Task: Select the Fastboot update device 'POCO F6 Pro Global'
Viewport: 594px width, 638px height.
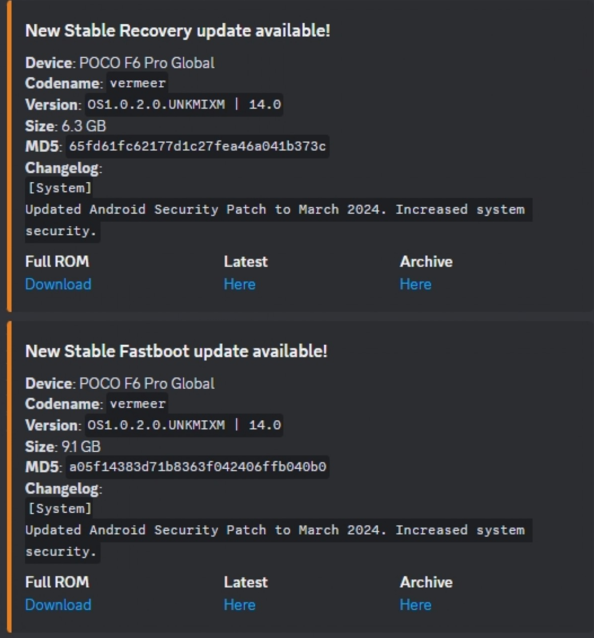Action: click(147, 383)
